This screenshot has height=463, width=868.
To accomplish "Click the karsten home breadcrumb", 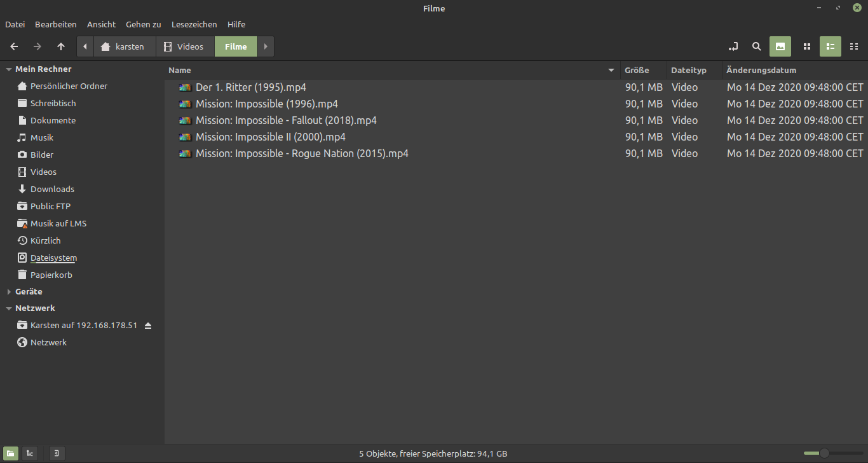I will tap(125, 46).
